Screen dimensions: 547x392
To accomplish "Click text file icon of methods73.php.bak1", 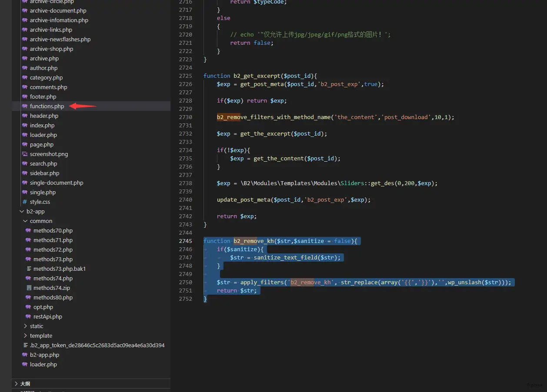I will click(x=29, y=269).
